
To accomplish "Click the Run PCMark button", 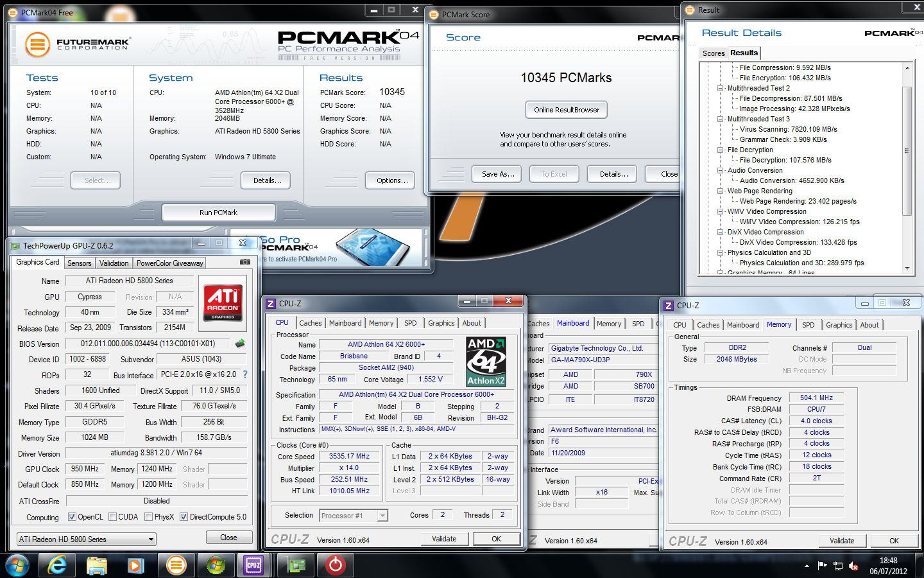I will pos(218,213).
